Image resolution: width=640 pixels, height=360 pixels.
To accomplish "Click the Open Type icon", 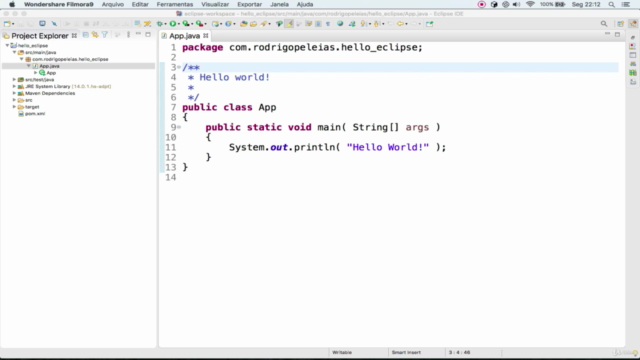I will 244,24.
